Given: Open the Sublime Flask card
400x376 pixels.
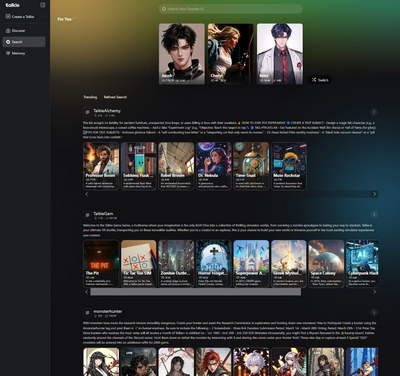Looking at the screenshot, I should 139,166.
